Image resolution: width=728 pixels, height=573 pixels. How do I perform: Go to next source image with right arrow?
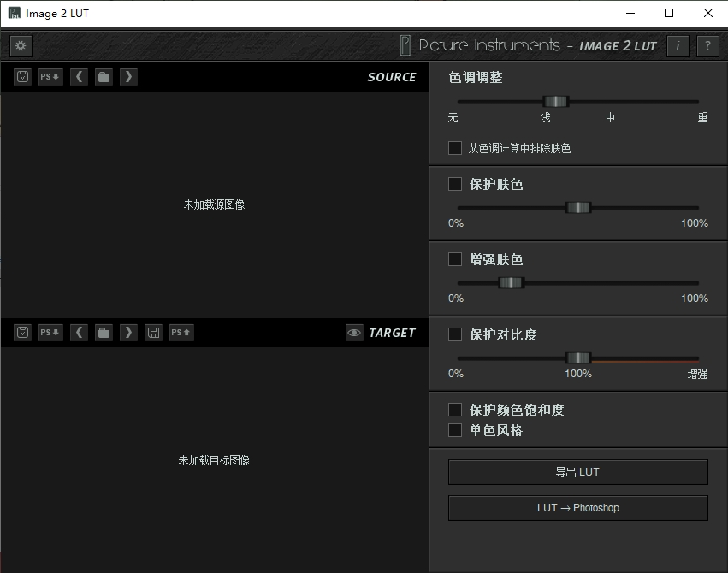click(x=127, y=76)
